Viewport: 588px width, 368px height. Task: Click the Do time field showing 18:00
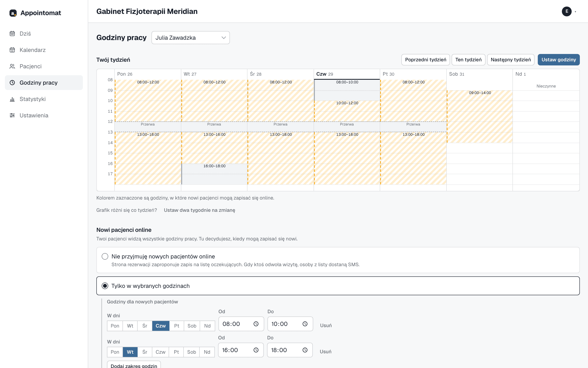(290, 350)
